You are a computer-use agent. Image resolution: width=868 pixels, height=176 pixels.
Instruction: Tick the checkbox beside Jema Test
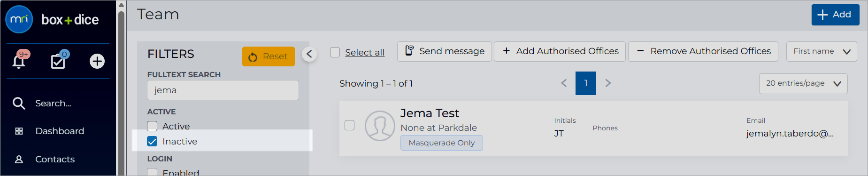(349, 125)
